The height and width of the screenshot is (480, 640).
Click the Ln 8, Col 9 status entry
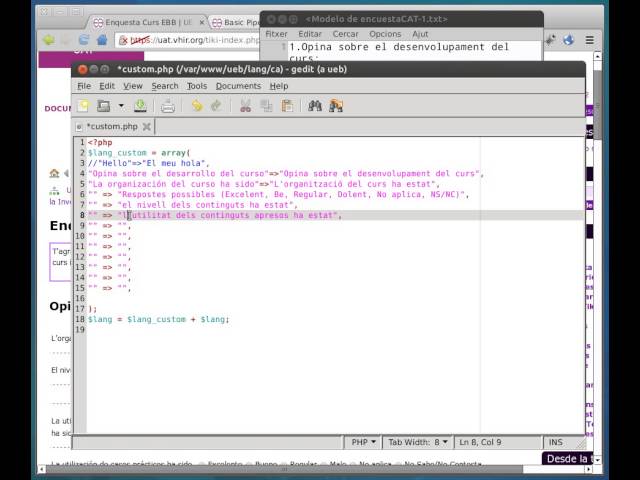click(x=480, y=442)
